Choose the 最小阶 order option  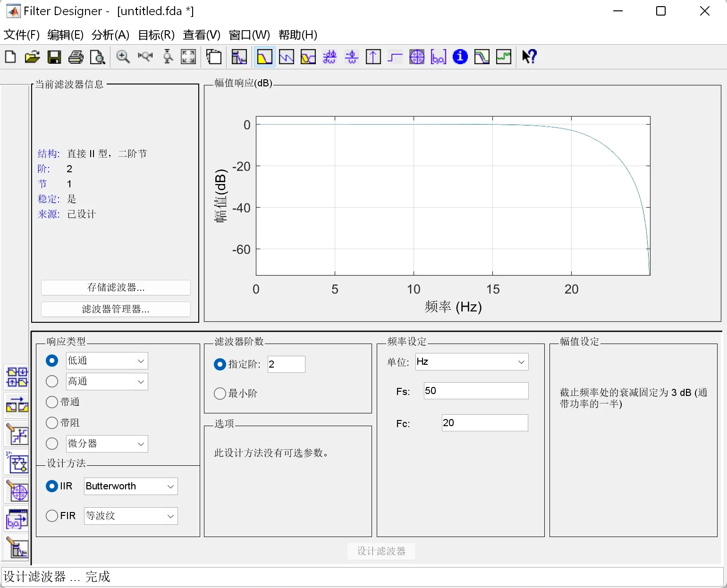click(220, 394)
